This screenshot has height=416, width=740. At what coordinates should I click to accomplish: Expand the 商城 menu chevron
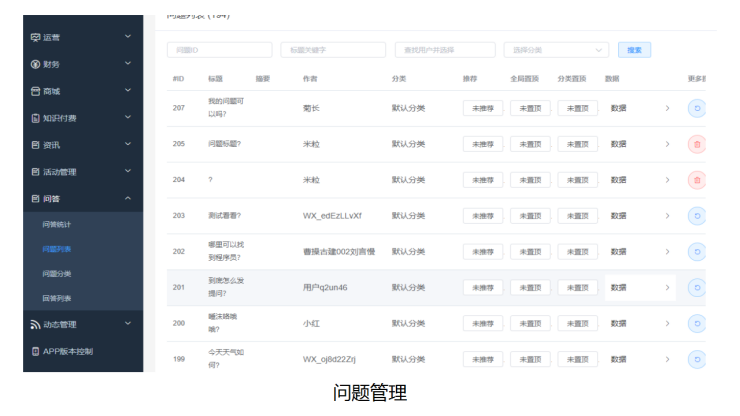128,90
